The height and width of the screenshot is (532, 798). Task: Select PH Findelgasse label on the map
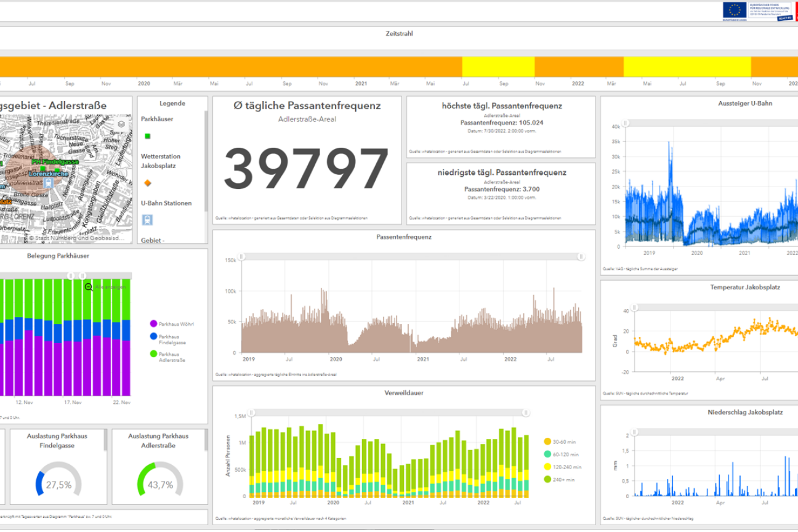(55, 161)
